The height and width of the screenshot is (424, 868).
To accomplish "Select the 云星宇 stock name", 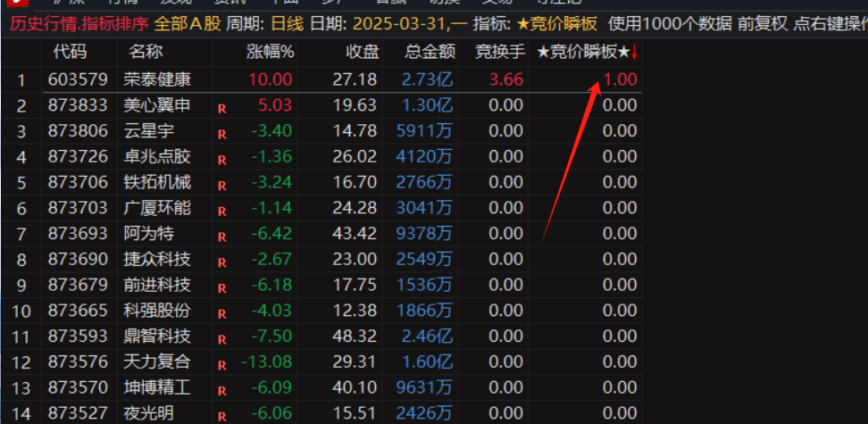I will pos(149,130).
